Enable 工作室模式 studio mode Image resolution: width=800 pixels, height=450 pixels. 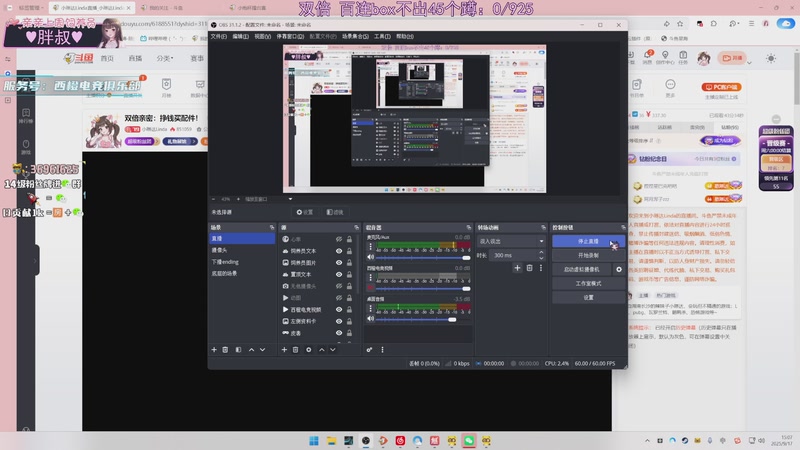pyautogui.click(x=588, y=283)
